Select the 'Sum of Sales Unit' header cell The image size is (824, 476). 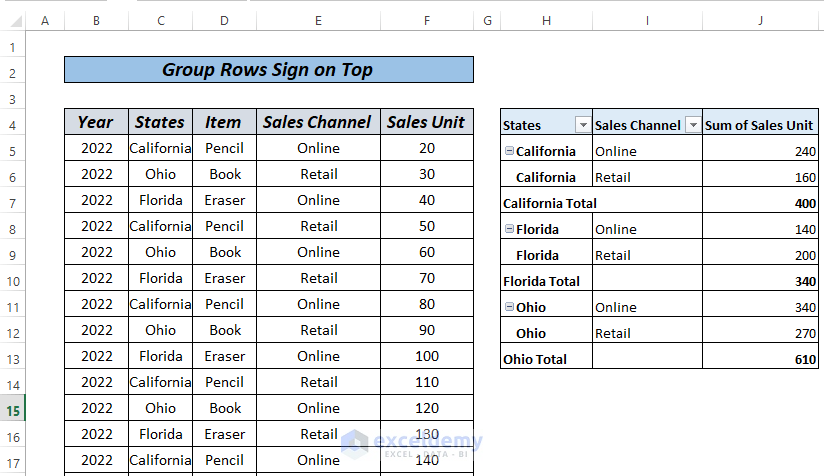(761, 125)
